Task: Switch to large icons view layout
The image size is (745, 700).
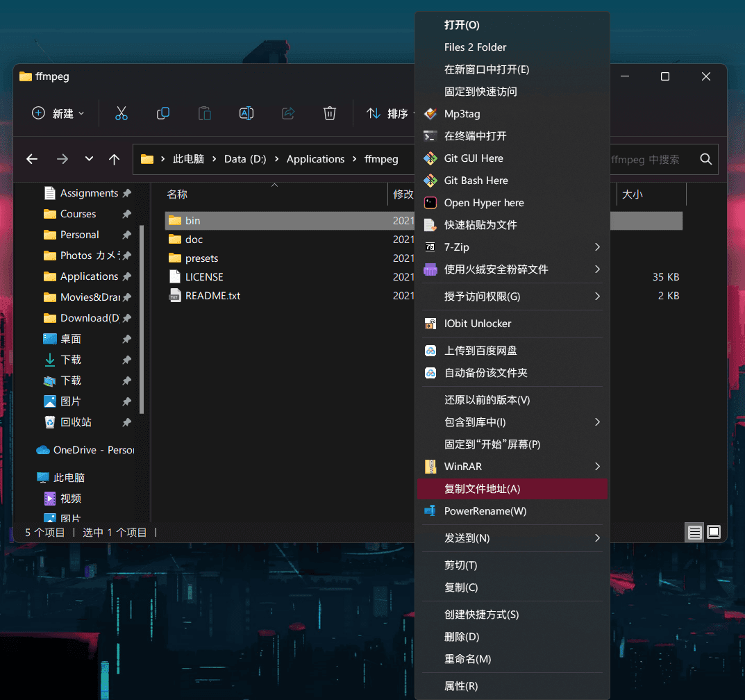Action: coord(714,532)
